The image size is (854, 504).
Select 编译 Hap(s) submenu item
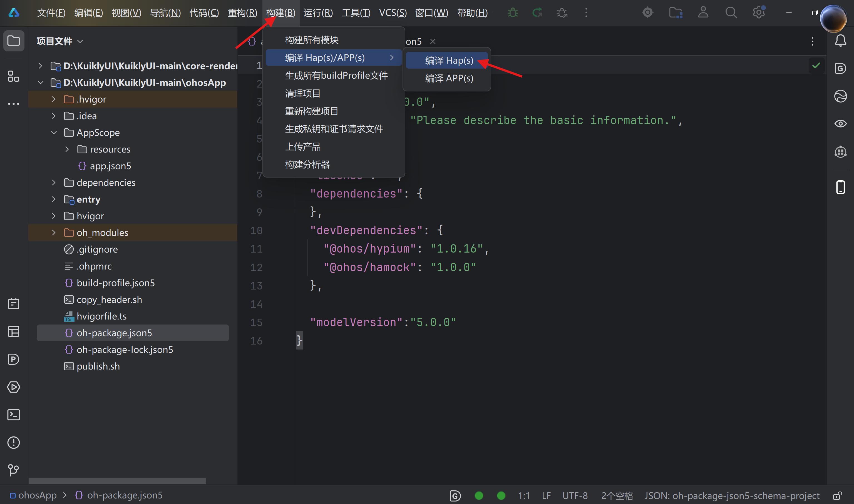pos(449,61)
